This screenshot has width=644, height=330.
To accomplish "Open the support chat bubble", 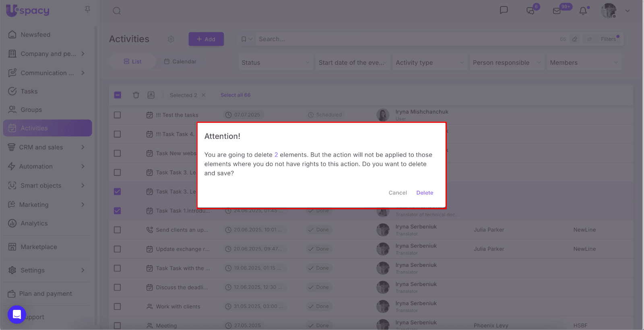I will [x=17, y=315].
